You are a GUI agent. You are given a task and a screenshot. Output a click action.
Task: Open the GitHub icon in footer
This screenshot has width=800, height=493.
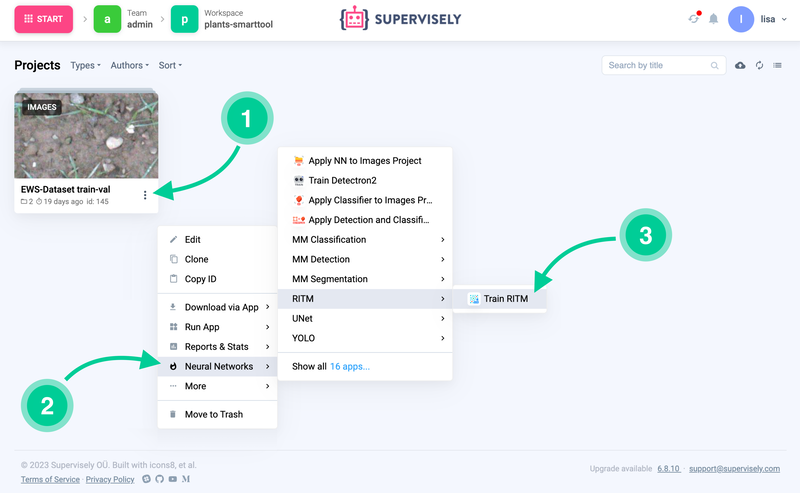coord(160,479)
